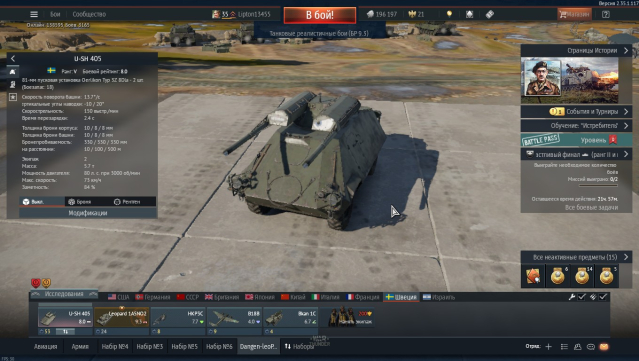639x361 pixels.
Task: Select the Германия nation tab
Action: [153, 297]
